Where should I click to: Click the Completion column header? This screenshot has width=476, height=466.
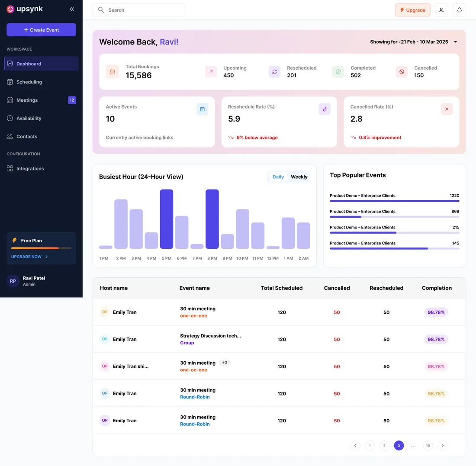[x=437, y=288]
